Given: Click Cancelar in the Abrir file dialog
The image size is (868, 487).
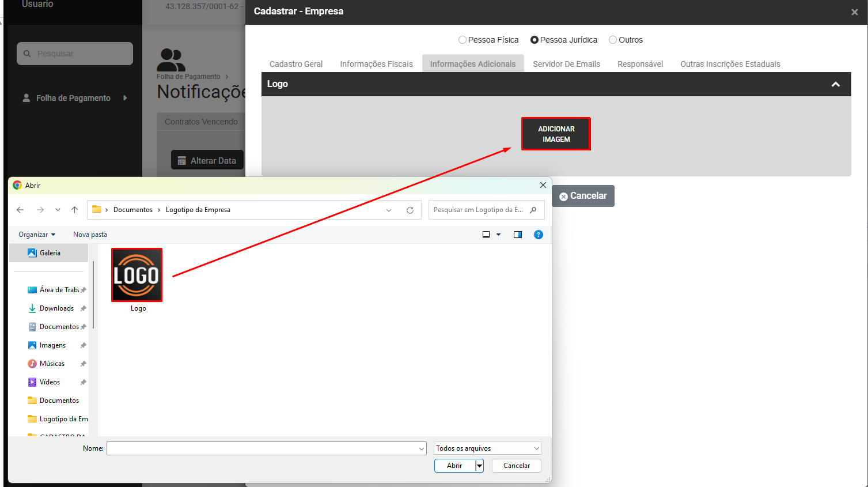Looking at the screenshot, I should (x=517, y=466).
